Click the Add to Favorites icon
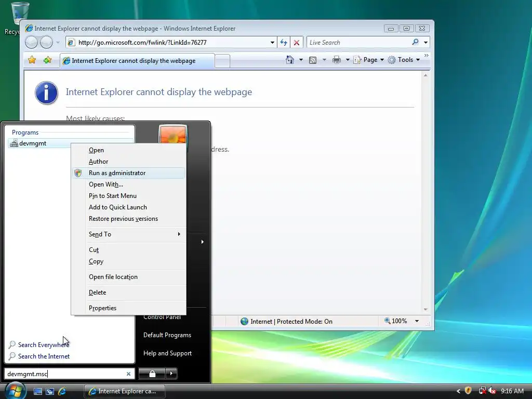Viewport: 532px width, 399px height. pyautogui.click(x=47, y=60)
